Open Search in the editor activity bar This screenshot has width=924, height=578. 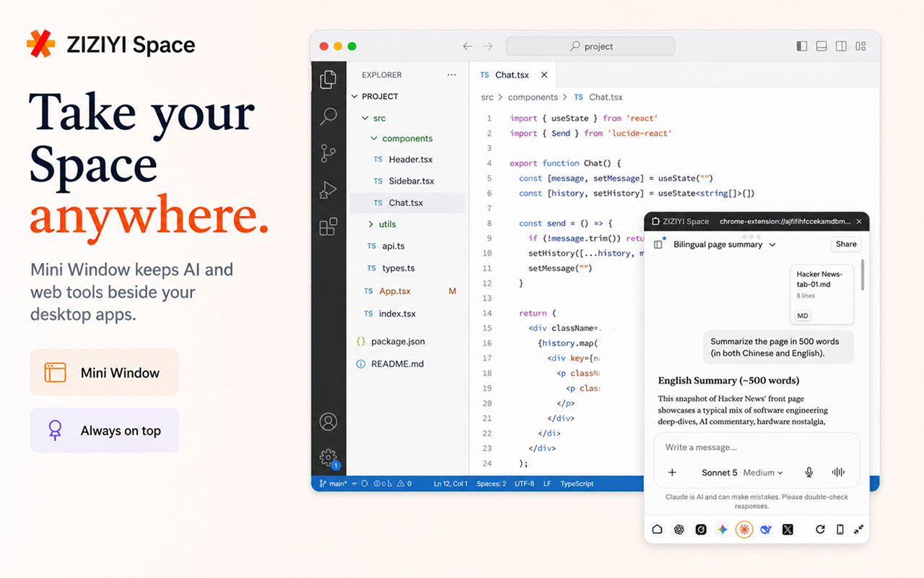328,116
